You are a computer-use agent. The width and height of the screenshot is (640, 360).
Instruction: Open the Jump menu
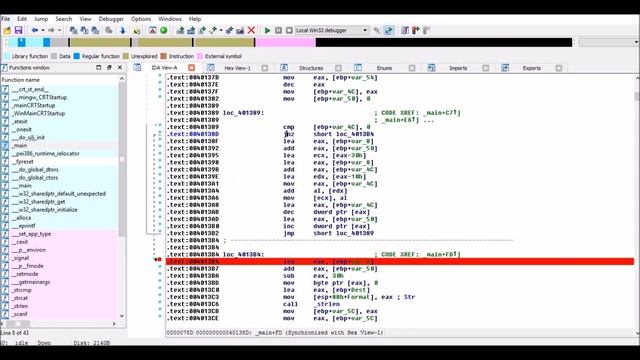coord(41,19)
